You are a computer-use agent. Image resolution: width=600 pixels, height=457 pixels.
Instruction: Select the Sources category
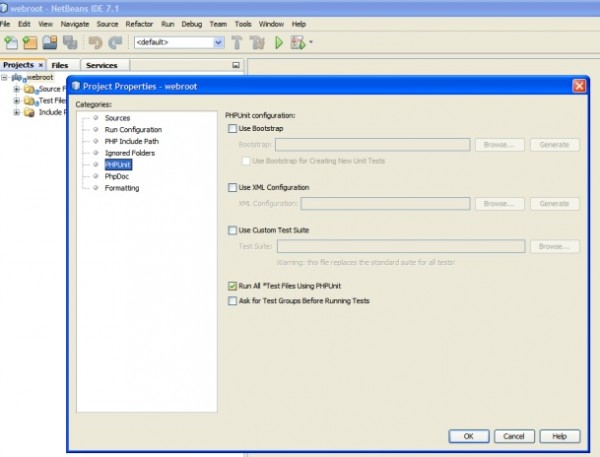117,118
